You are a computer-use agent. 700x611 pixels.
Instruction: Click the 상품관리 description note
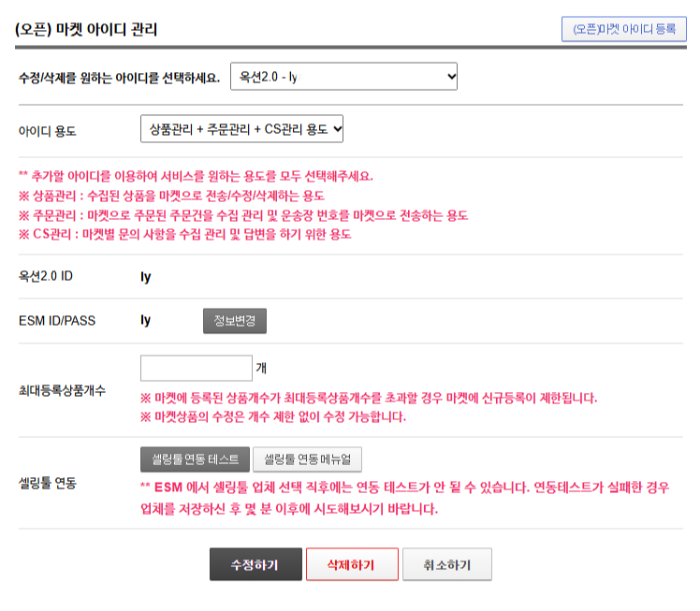pyautogui.click(x=171, y=196)
